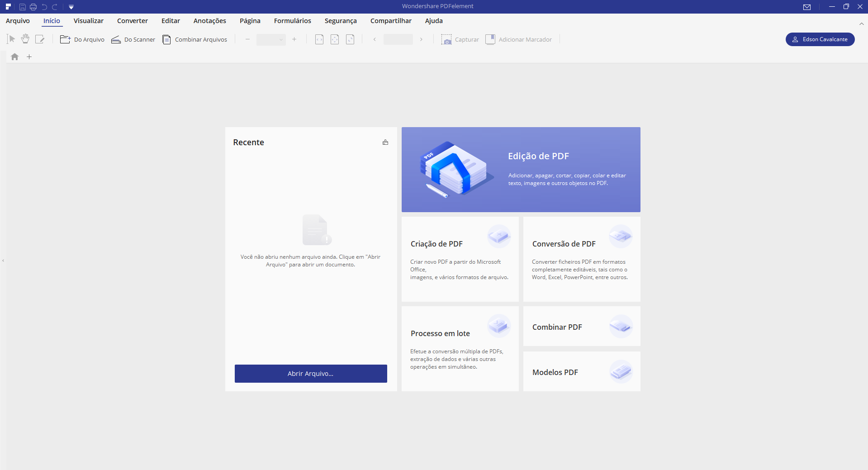Click the Combinar PDF card icon
Image resolution: width=868 pixels, height=470 pixels.
pos(621,326)
